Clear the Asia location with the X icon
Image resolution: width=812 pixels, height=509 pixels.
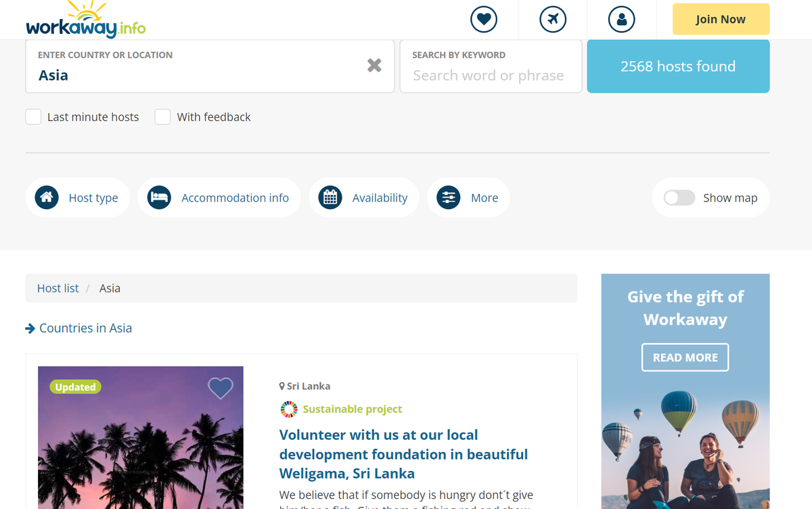point(374,65)
